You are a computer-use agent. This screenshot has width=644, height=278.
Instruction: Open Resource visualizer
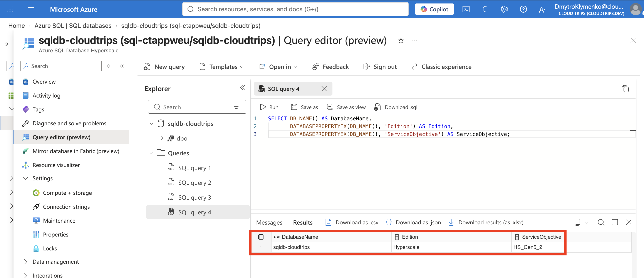coord(56,165)
